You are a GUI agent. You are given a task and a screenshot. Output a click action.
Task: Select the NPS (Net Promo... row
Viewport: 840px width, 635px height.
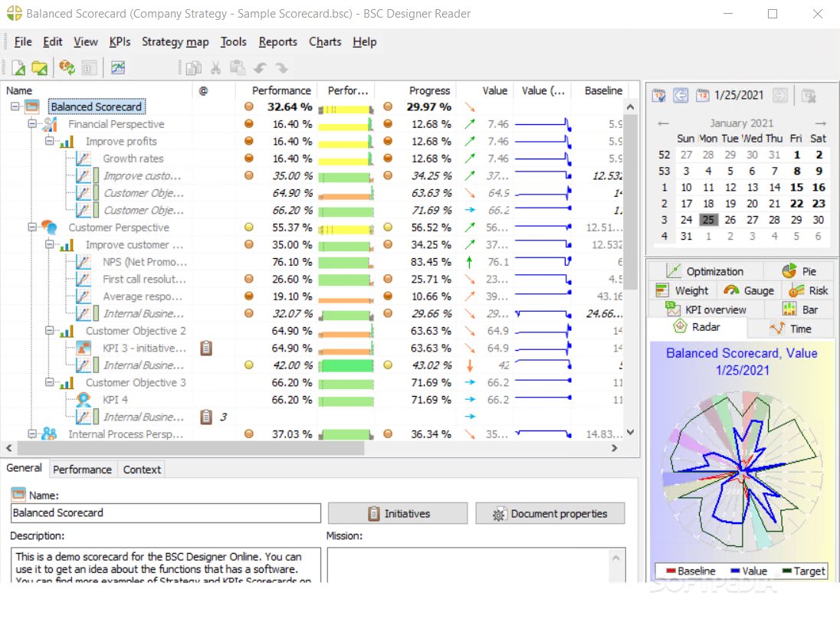tap(313, 262)
